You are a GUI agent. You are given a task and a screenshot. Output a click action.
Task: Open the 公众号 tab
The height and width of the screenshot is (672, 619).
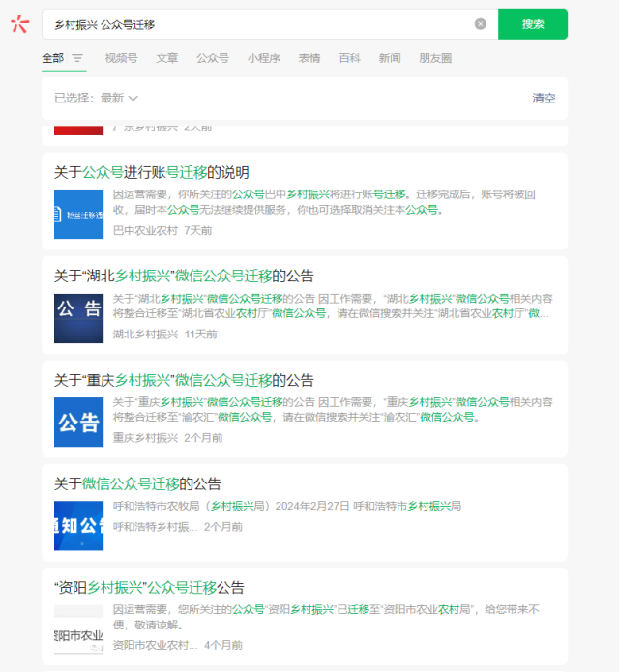click(x=213, y=58)
